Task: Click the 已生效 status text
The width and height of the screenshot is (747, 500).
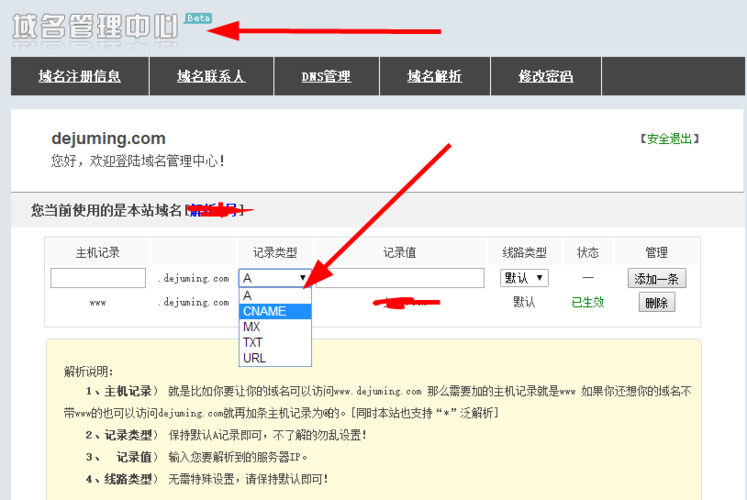Action: [x=588, y=302]
